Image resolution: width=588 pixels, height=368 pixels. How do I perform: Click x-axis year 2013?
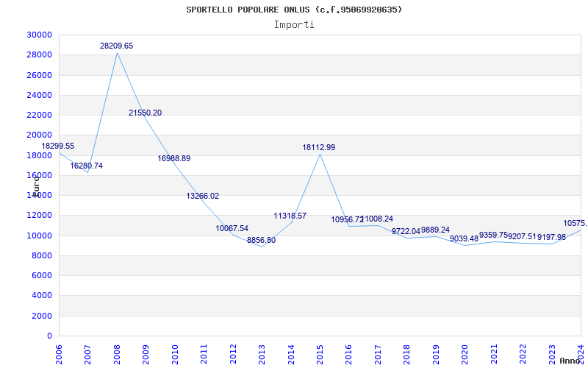point(262,354)
